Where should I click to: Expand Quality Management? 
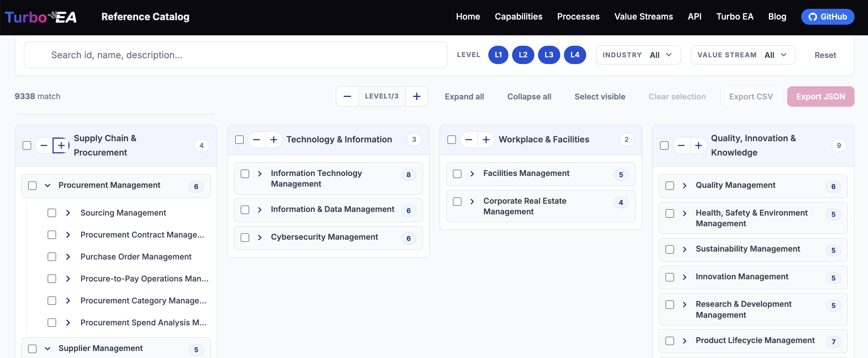684,186
